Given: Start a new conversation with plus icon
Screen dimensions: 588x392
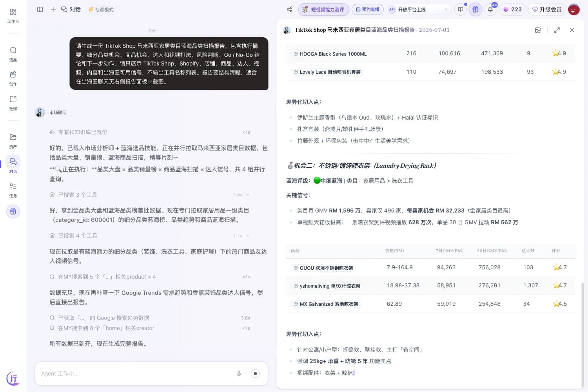Looking at the screenshot, I should click(x=53, y=9).
